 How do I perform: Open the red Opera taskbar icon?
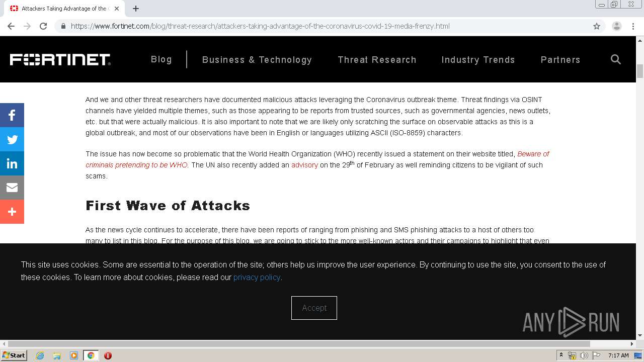(108, 355)
